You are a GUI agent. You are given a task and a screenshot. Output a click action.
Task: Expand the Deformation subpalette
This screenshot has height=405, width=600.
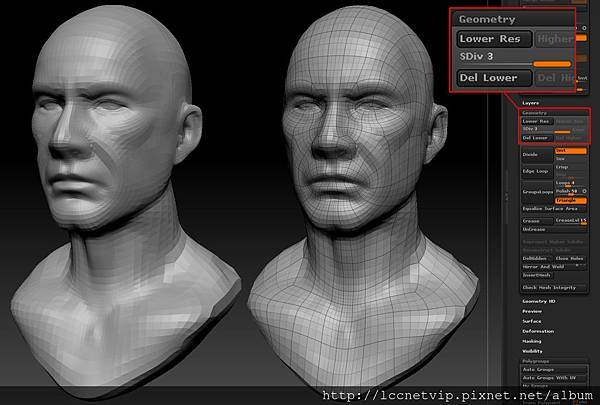coord(538,331)
